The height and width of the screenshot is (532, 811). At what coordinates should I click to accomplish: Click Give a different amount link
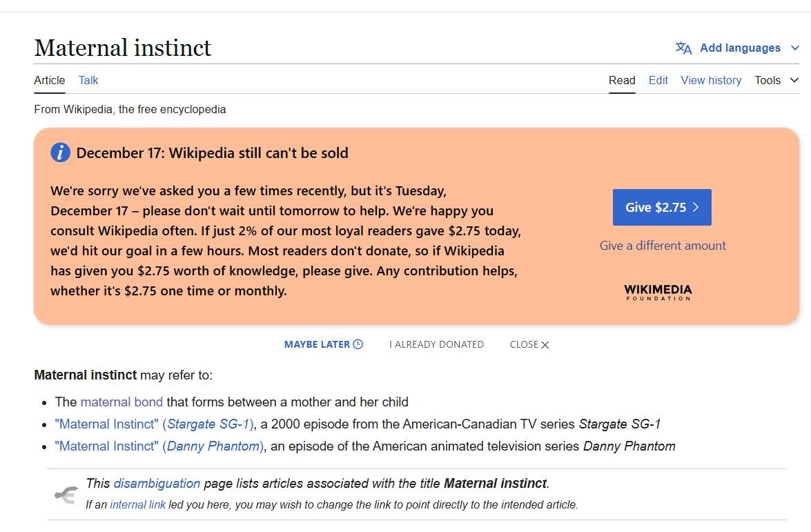(x=663, y=246)
